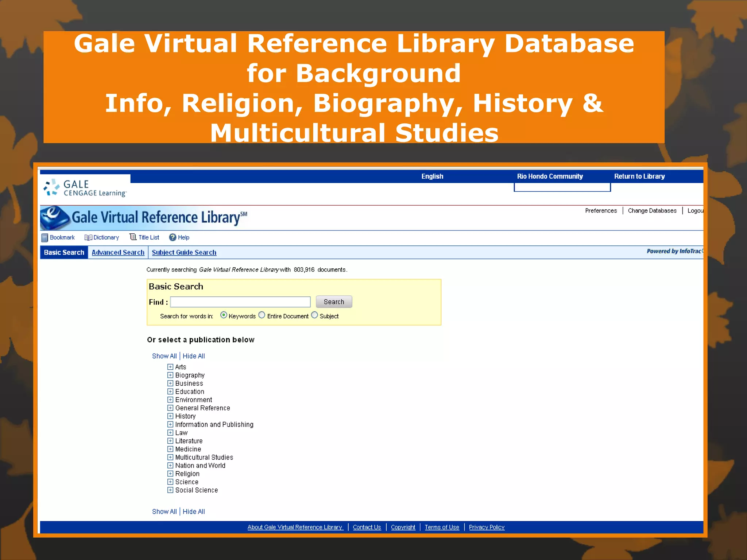Click the Find text input field
The height and width of the screenshot is (560, 747).
pos(240,302)
